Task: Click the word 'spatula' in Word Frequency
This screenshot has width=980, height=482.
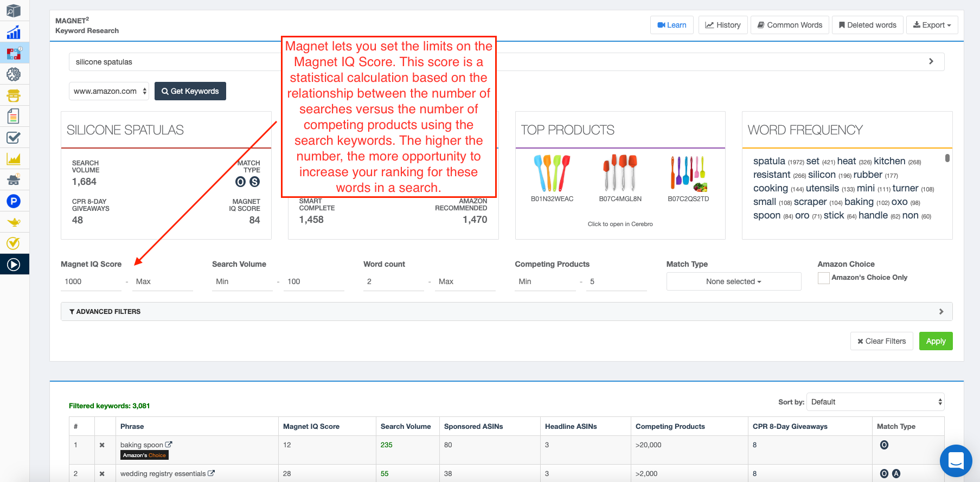Action: pos(769,161)
